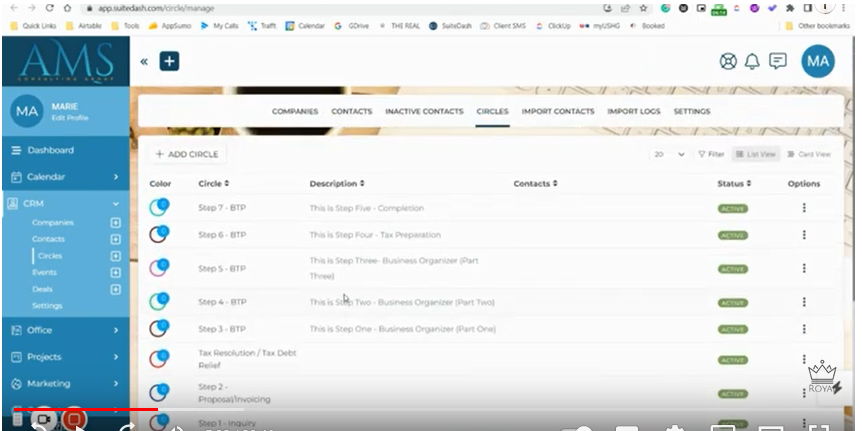Open the Other bookmarks folder
This screenshot has width=862, height=431.
[x=817, y=26]
